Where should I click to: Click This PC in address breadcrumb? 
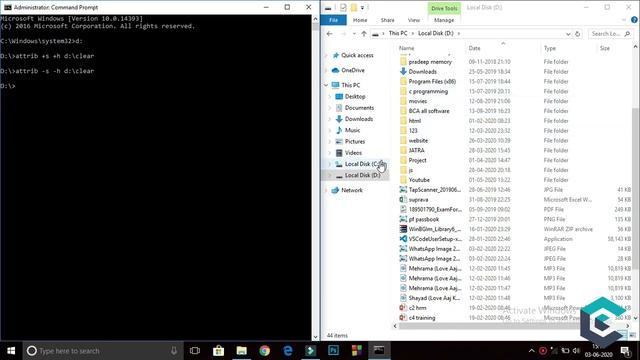(398, 33)
